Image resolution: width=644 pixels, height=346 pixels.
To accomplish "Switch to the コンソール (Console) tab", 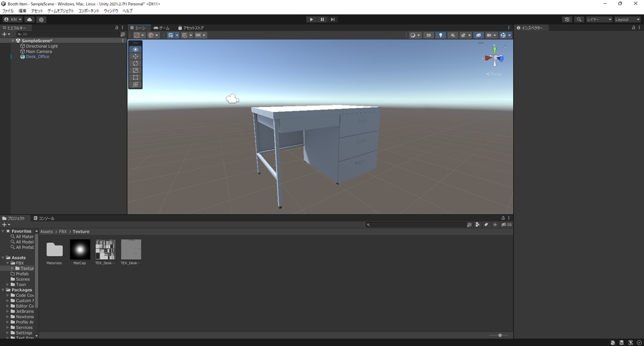I will (44, 219).
